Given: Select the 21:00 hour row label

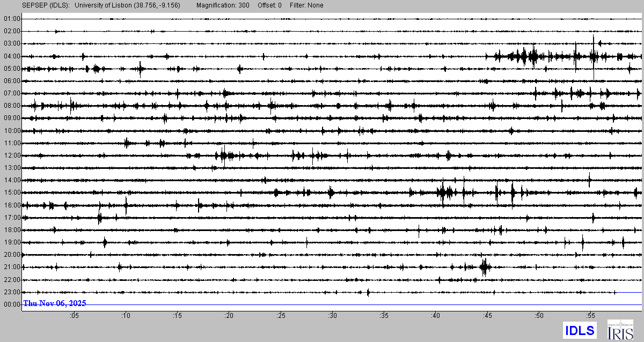Looking at the screenshot, I should coord(11,267).
